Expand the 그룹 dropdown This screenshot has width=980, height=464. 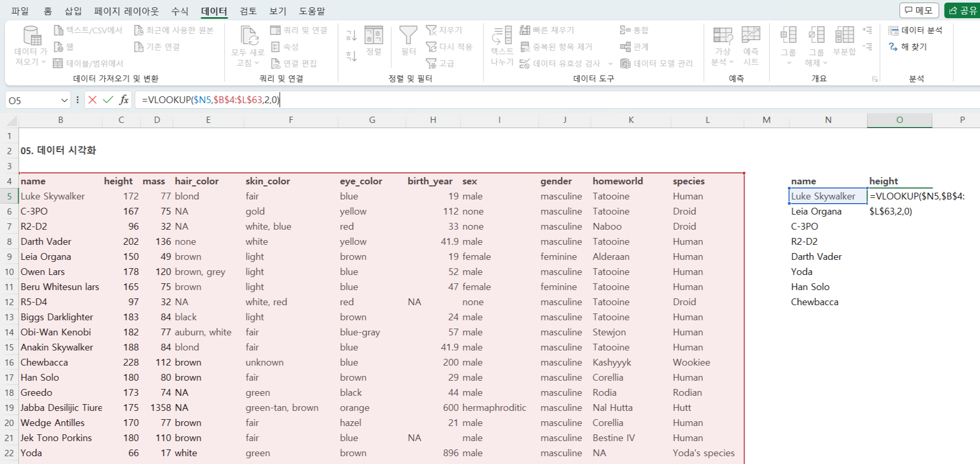point(789,63)
